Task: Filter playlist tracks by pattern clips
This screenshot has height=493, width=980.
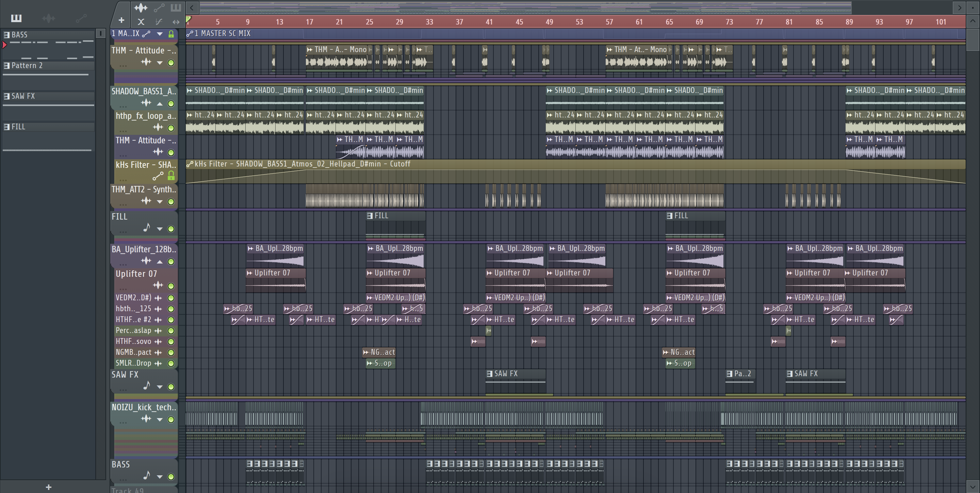Action: click(176, 7)
